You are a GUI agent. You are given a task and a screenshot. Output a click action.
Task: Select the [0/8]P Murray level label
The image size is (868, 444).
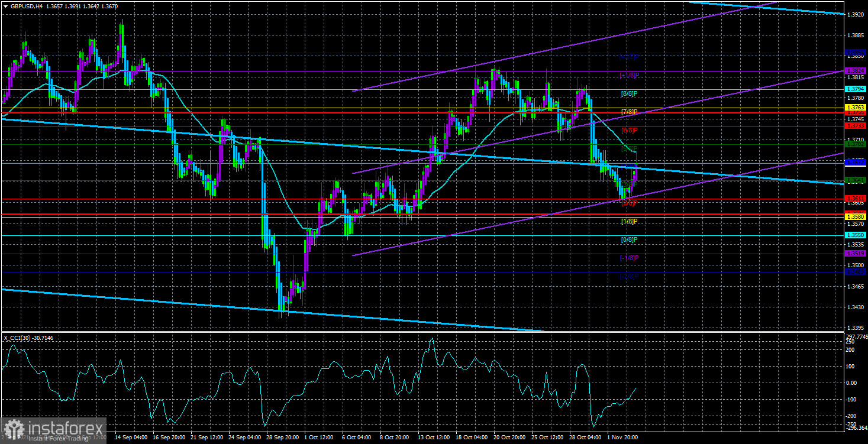click(x=629, y=239)
